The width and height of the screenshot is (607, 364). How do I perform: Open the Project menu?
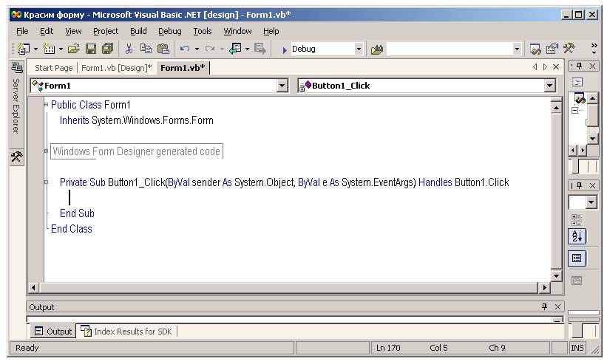pos(106,31)
